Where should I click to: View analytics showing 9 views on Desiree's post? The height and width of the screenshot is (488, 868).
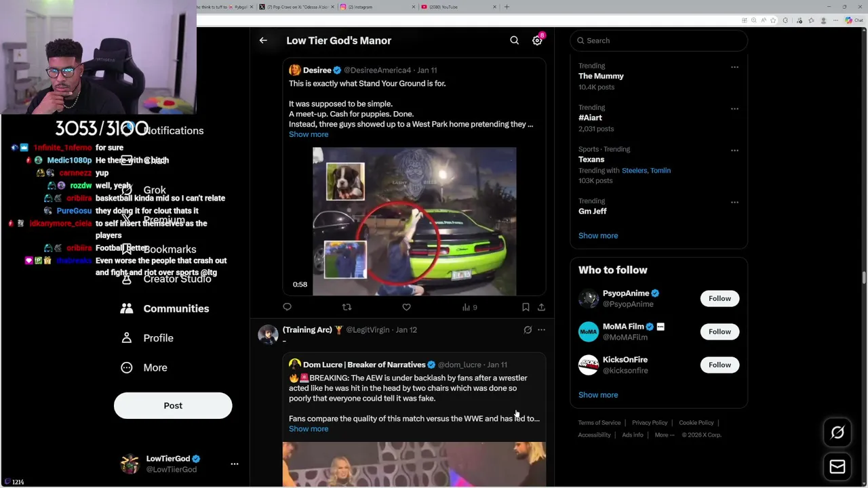tap(469, 307)
